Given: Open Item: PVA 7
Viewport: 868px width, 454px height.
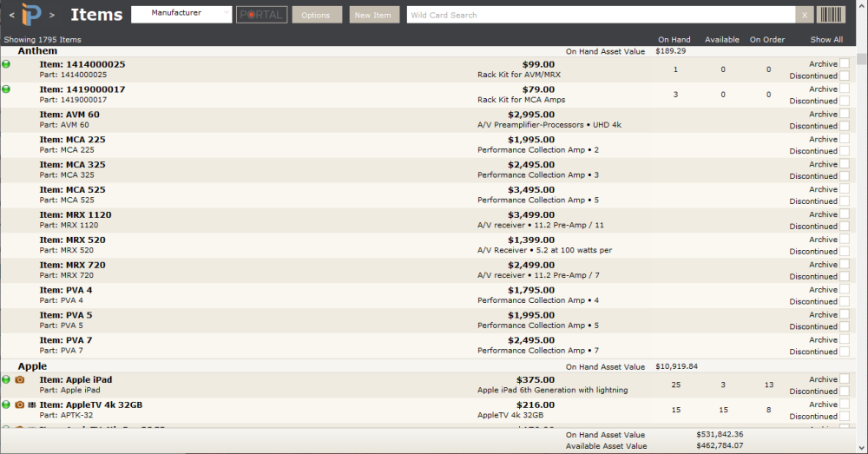Looking at the screenshot, I should (x=65, y=340).
